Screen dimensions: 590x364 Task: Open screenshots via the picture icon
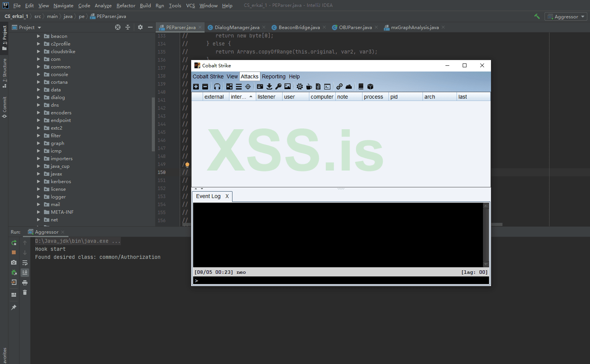click(288, 87)
